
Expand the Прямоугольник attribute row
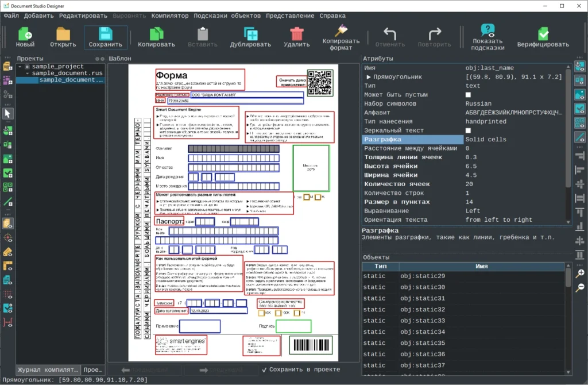click(369, 77)
